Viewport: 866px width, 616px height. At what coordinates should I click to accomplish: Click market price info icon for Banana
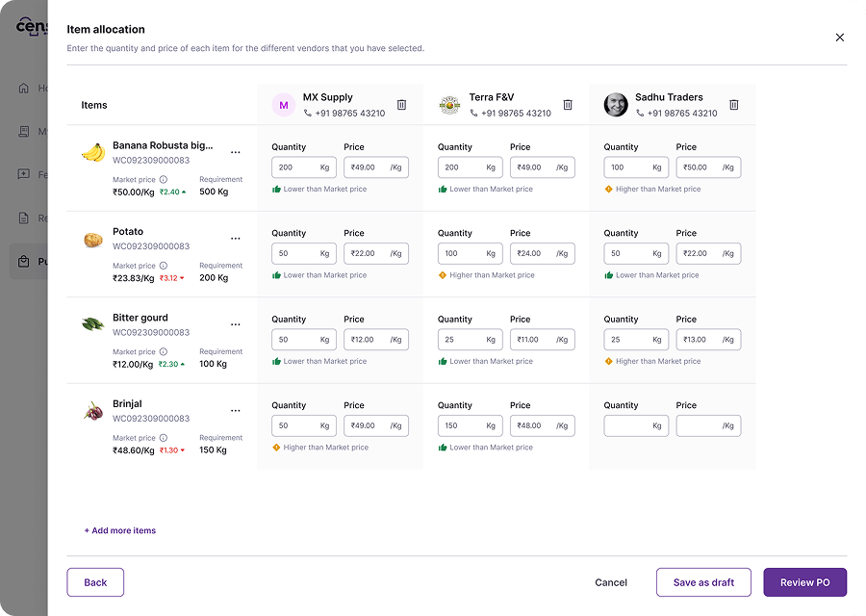pyautogui.click(x=164, y=180)
